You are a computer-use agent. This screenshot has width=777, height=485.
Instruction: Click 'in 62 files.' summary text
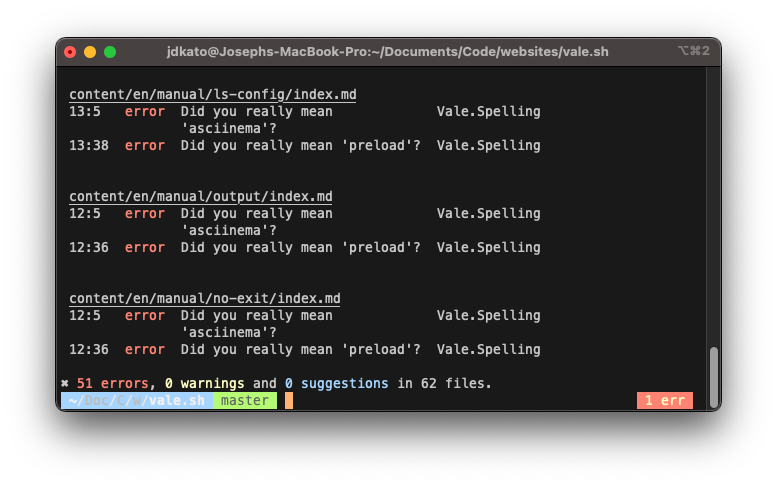pyautogui.click(x=444, y=383)
